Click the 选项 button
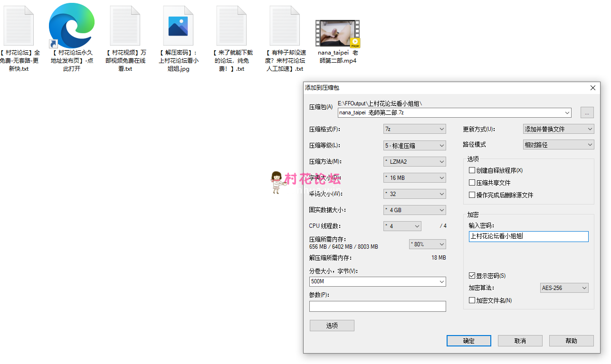 pyautogui.click(x=332, y=325)
